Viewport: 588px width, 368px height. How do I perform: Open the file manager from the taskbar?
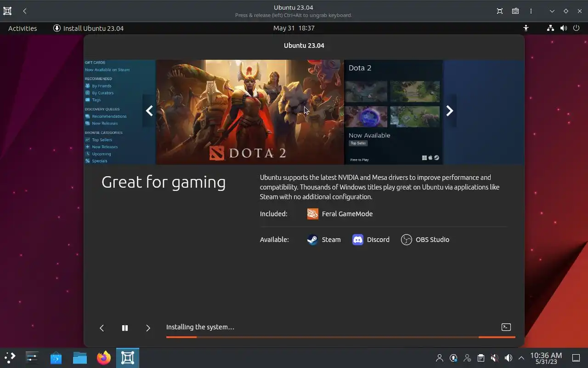(80, 357)
